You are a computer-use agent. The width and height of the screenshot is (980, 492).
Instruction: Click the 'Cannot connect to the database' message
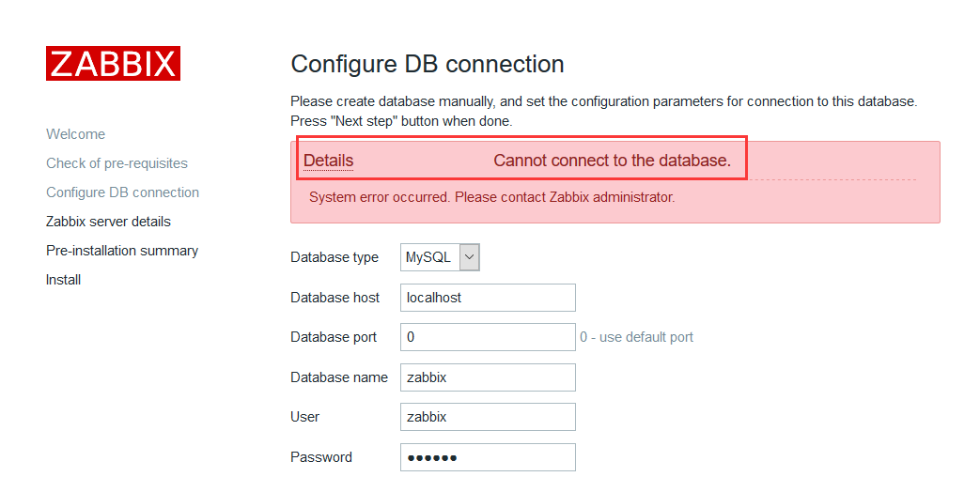point(612,161)
